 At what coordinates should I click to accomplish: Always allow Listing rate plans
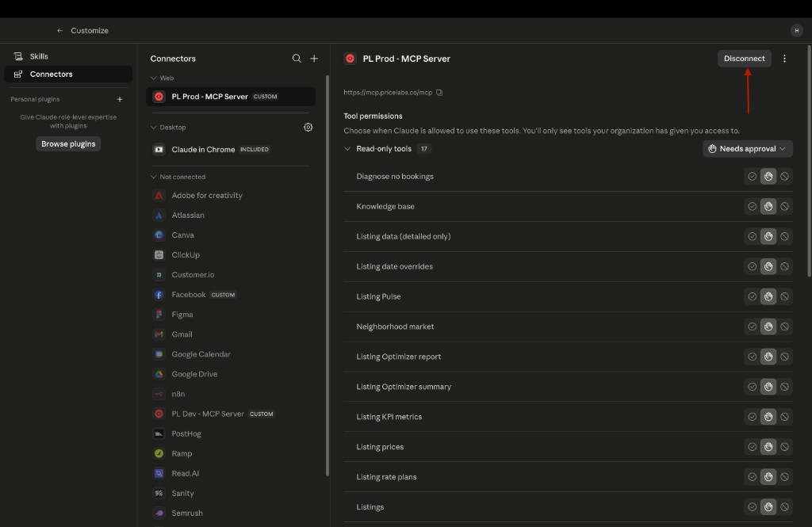click(752, 477)
